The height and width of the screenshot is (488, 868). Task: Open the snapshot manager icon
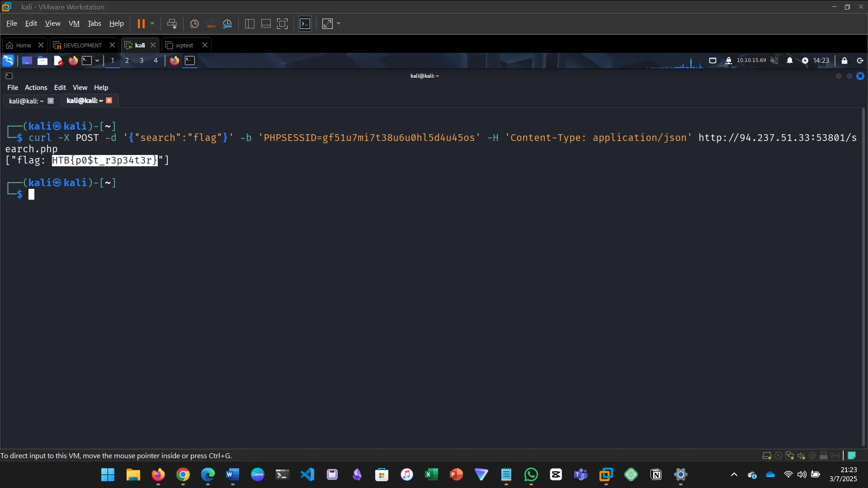tap(227, 23)
